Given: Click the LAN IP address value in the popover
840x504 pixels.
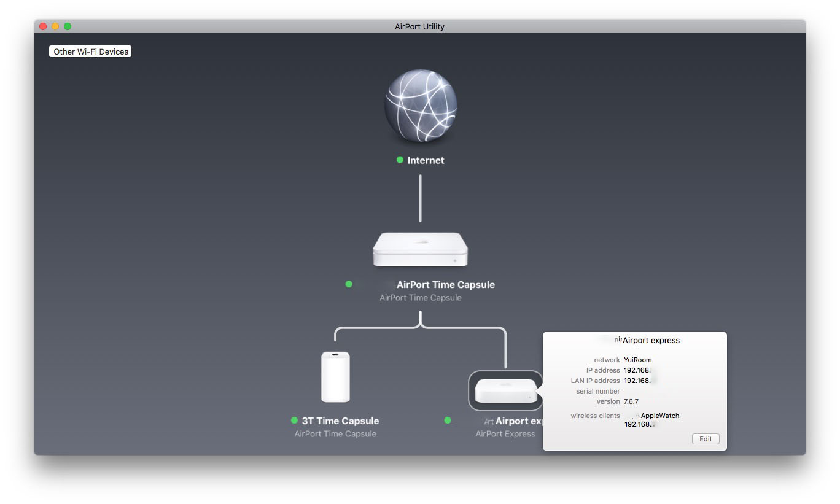Looking at the screenshot, I should 637,381.
